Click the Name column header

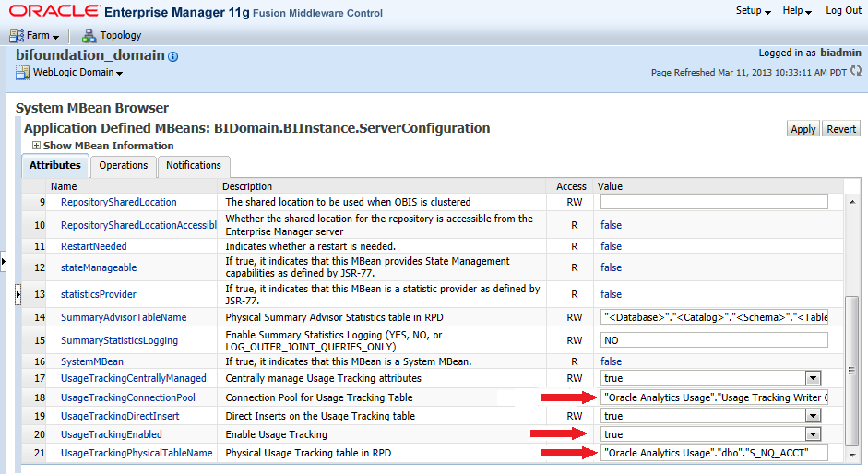(64, 186)
